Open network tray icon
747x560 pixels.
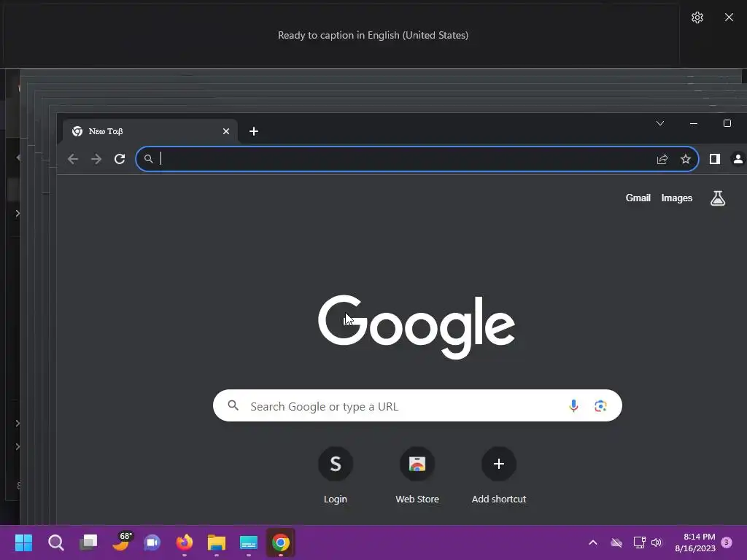click(639, 542)
